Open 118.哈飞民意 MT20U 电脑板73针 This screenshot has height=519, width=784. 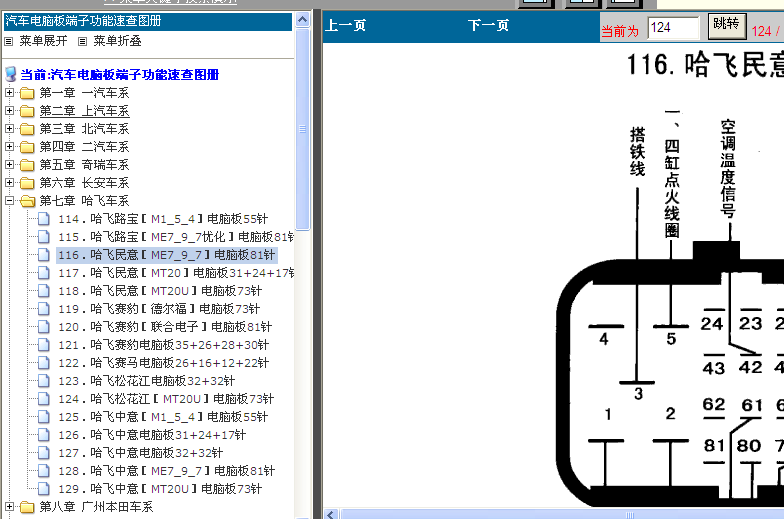[160, 291]
